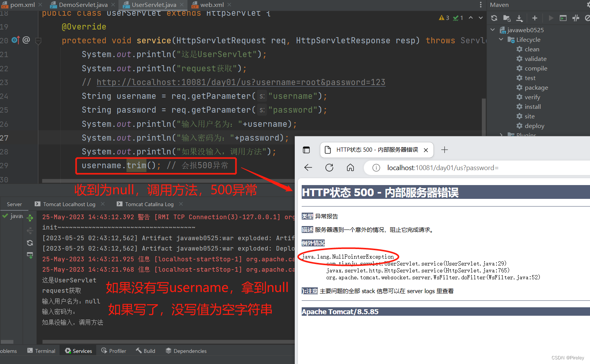Add a Maven project with plus icon
Viewport: 590px width, 364px height.
tap(535, 18)
